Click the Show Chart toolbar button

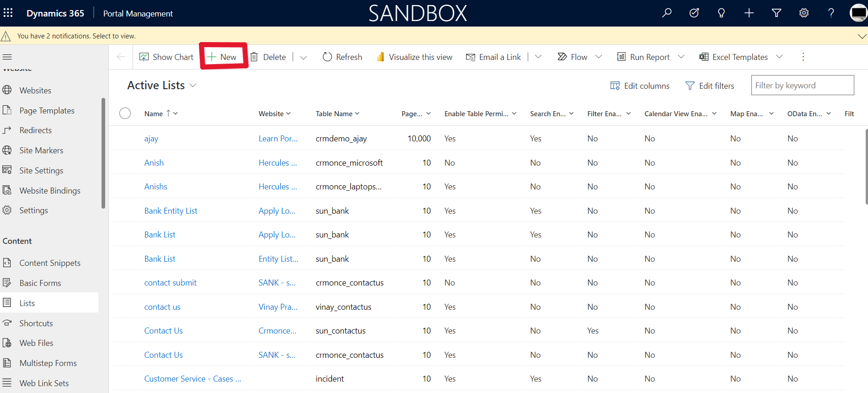(x=166, y=57)
